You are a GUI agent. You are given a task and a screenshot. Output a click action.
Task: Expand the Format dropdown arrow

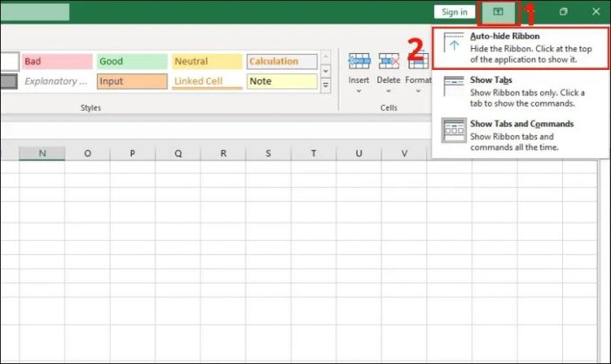tap(418, 91)
